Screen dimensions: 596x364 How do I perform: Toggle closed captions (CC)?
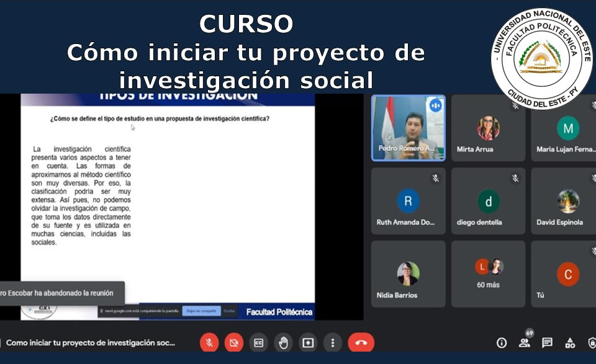tap(258, 342)
